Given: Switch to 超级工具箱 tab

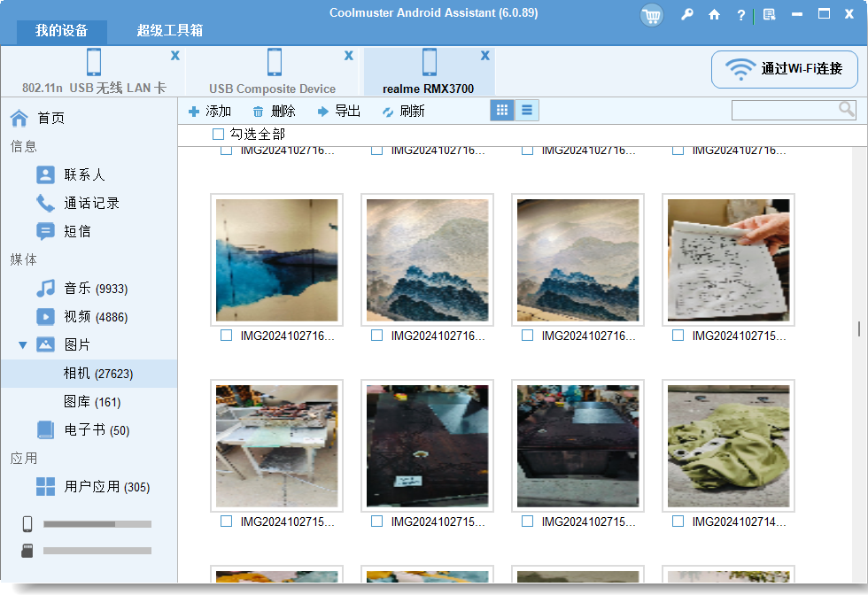Looking at the screenshot, I should pos(170,30).
